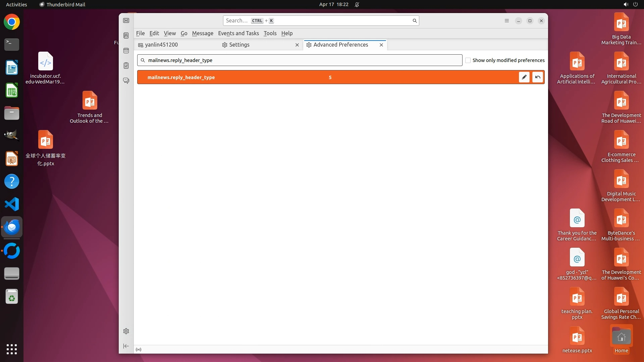This screenshot has height=362, width=644.
Task: Open the Events and Tasks menu
Action: [x=238, y=33]
